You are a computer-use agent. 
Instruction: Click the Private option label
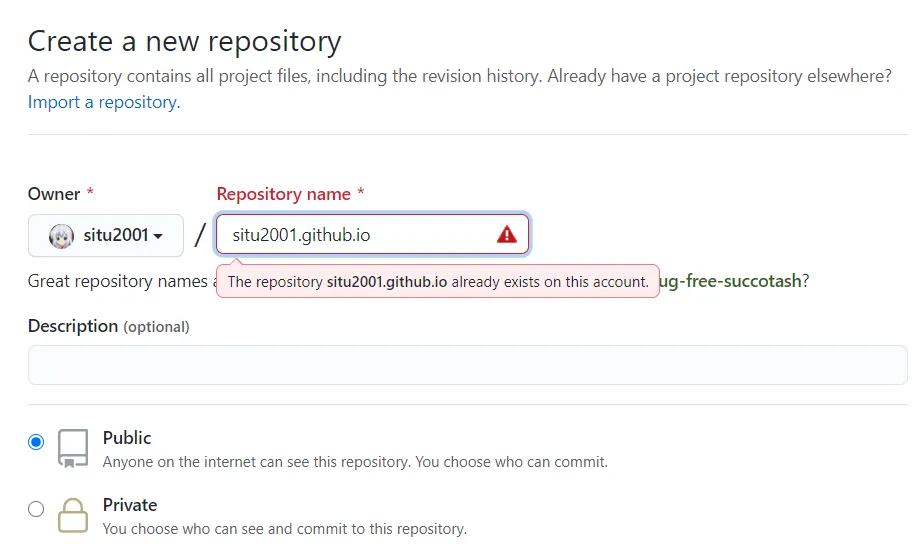tap(130, 505)
